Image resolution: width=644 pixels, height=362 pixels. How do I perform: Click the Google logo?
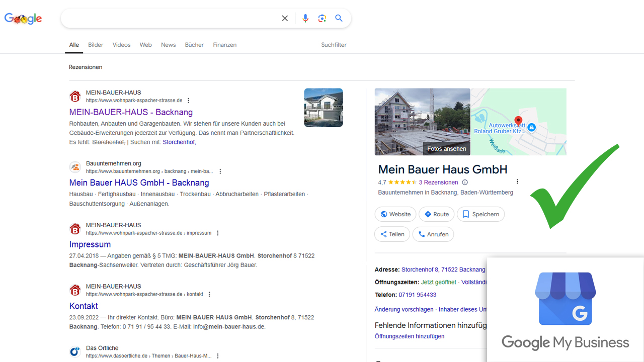click(x=23, y=19)
